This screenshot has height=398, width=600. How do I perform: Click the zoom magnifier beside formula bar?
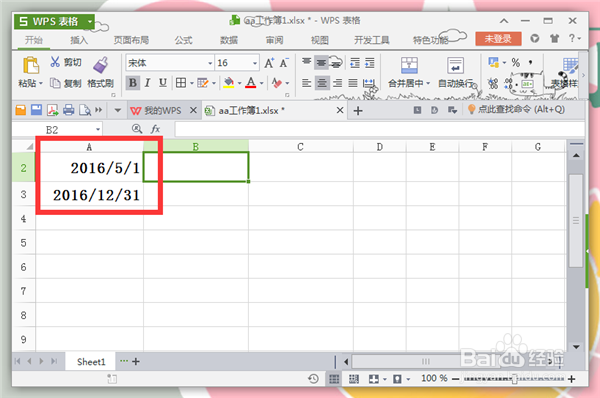pos(137,129)
